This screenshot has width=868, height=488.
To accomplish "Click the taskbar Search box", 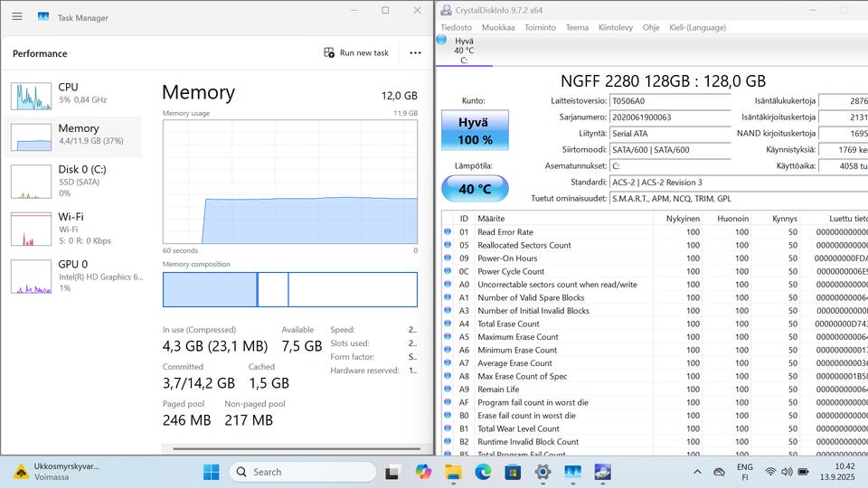I will tap(303, 472).
